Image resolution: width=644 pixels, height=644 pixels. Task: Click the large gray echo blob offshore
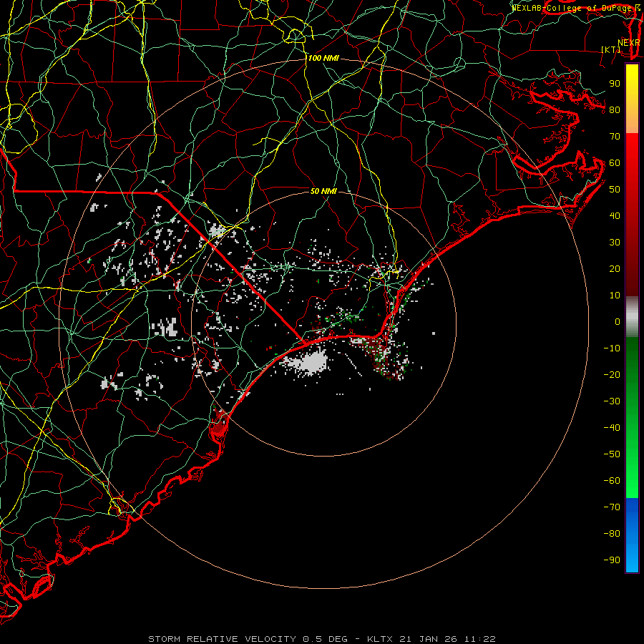click(x=312, y=363)
